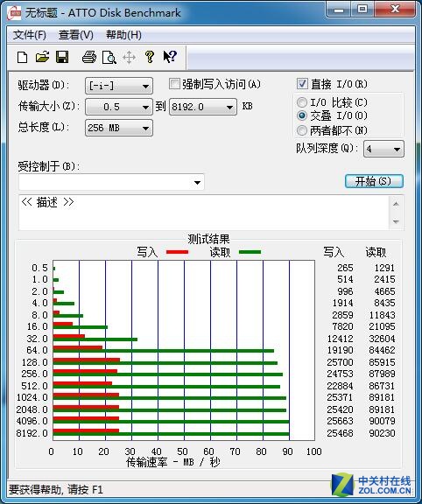Click the 写入 results column header
This screenshot has height=504, width=422.
tap(334, 252)
